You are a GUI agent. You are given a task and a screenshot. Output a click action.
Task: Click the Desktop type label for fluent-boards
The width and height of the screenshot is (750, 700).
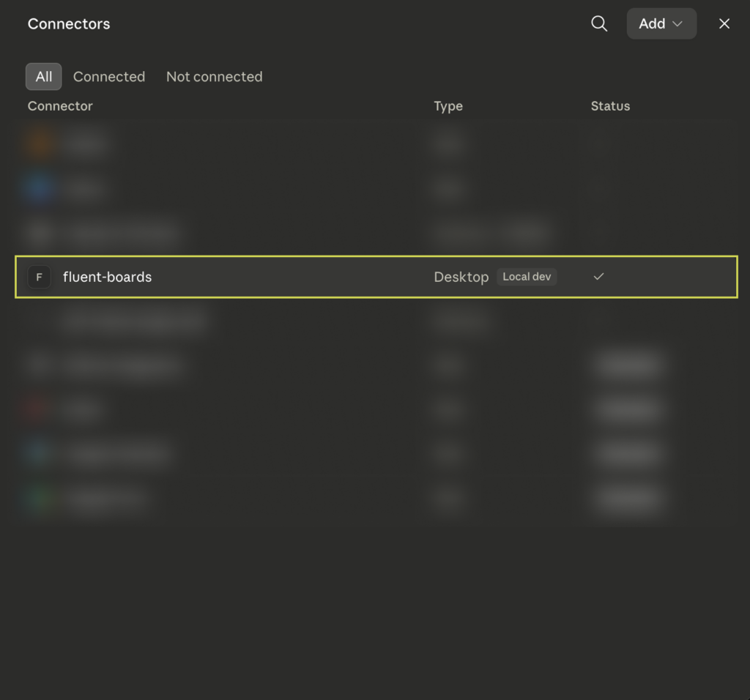point(461,277)
